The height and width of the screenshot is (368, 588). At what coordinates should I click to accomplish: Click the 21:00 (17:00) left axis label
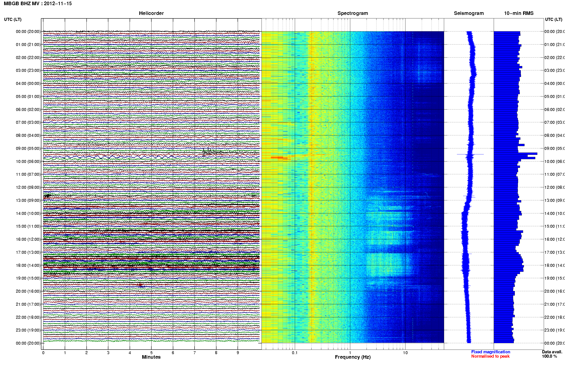(28, 304)
